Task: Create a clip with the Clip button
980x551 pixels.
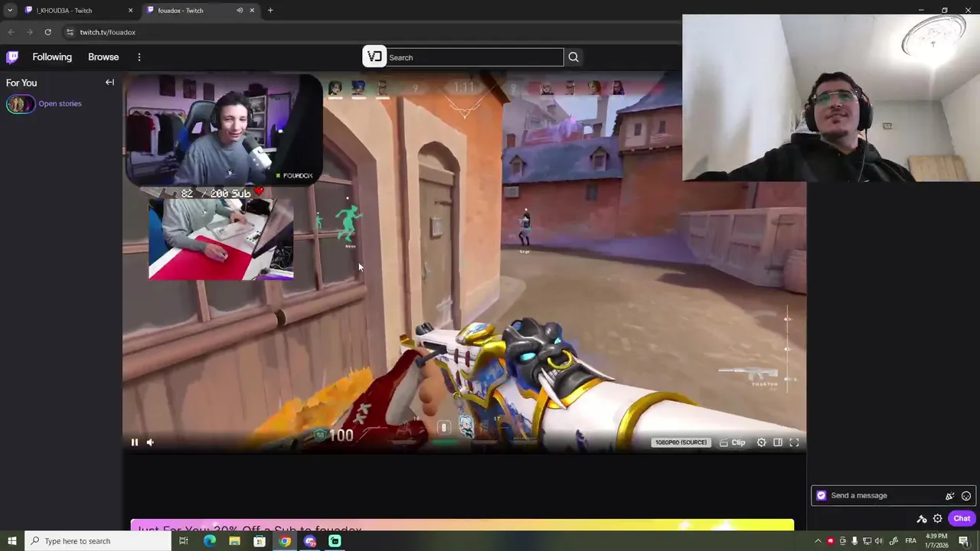Action: (733, 442)
